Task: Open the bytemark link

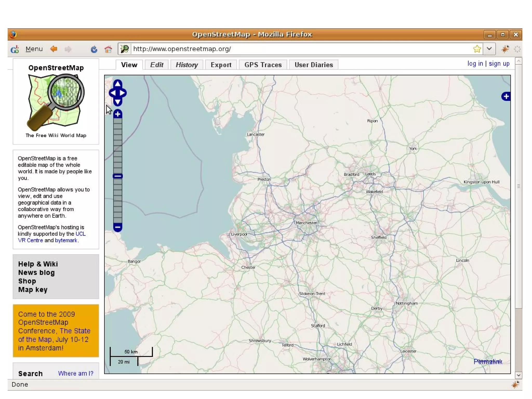Action: [66, 240]
